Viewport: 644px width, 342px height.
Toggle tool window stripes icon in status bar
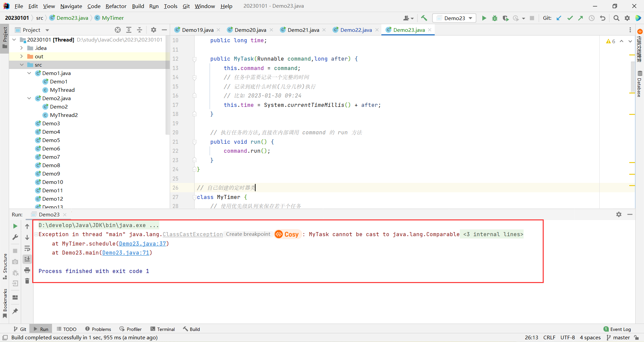pyautogui.click(x=5, y=338)
